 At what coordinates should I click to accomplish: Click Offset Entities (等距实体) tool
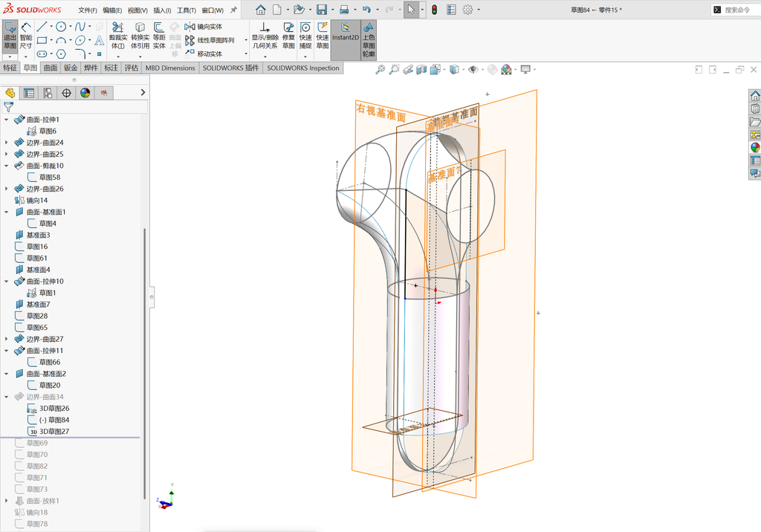[x=159, y=36]
